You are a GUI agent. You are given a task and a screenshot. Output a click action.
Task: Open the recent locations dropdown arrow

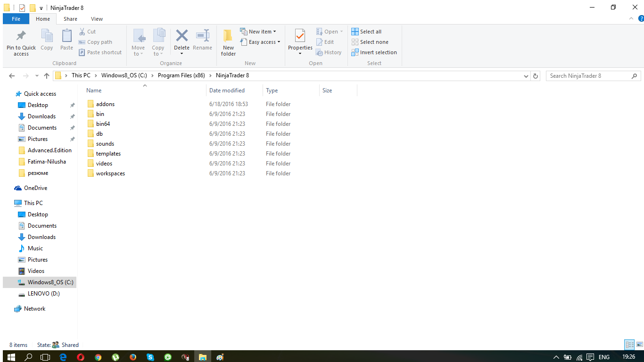(x=36, y=76)
